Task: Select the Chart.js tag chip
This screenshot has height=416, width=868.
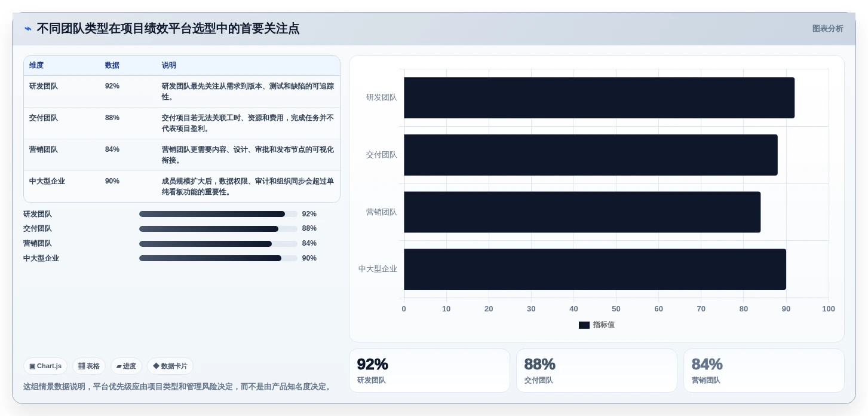Action: tap(45, 366)
